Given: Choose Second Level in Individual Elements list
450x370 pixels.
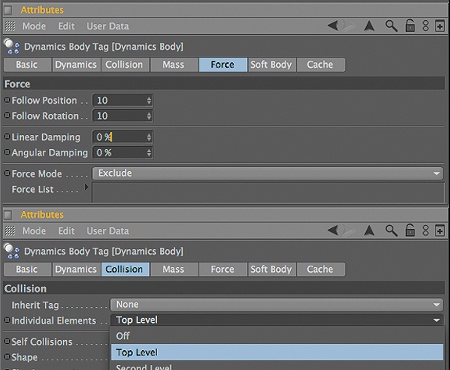Looking at the screenshot, I should tap(277, 366).
